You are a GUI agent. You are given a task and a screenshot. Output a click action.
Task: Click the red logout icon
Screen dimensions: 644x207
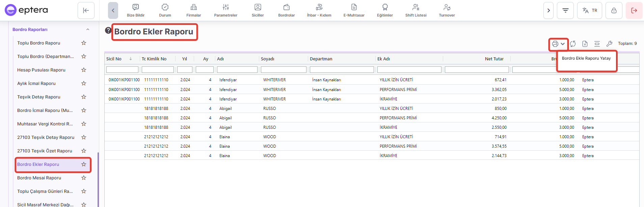pyautogui.click(x=634, y=10)
